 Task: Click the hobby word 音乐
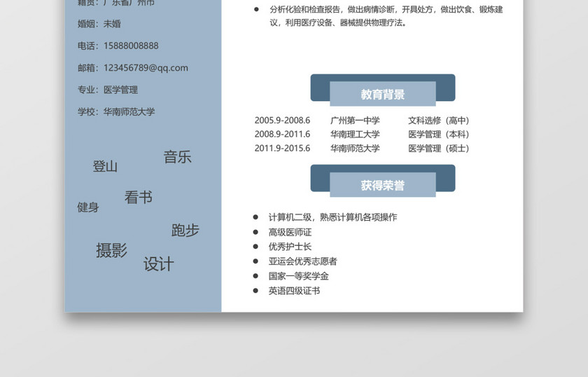pos(177,157)
